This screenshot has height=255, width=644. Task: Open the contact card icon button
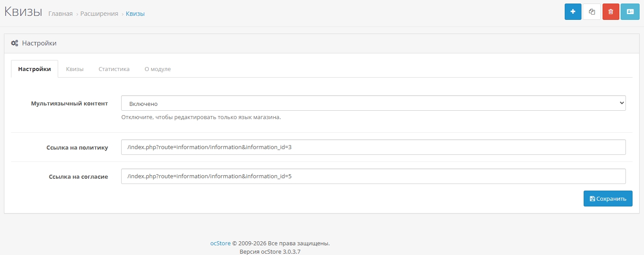tap(630, 12)
